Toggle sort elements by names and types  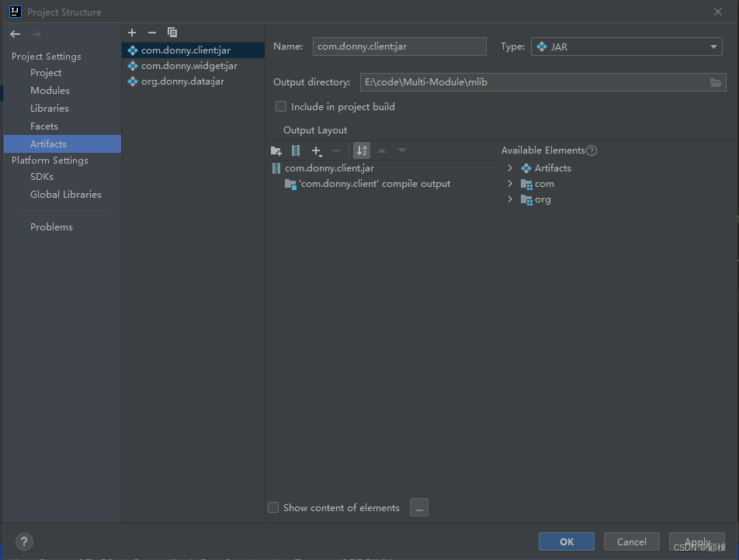(x=362, y=150)
